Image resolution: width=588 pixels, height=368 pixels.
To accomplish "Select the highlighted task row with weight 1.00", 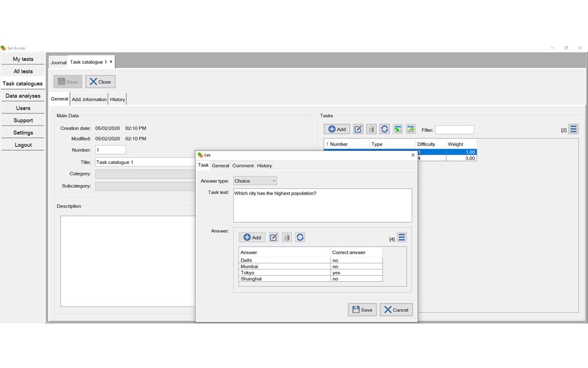I will 446,152.
